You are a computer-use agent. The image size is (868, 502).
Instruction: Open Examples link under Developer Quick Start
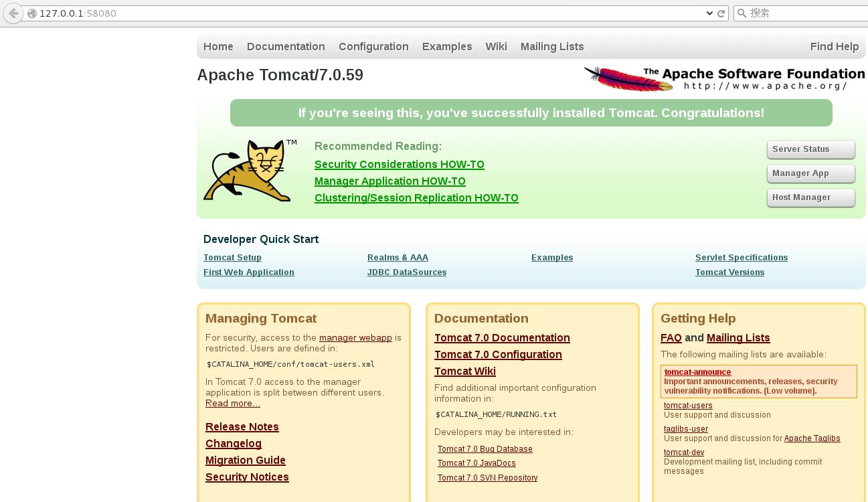click(552, 258)
